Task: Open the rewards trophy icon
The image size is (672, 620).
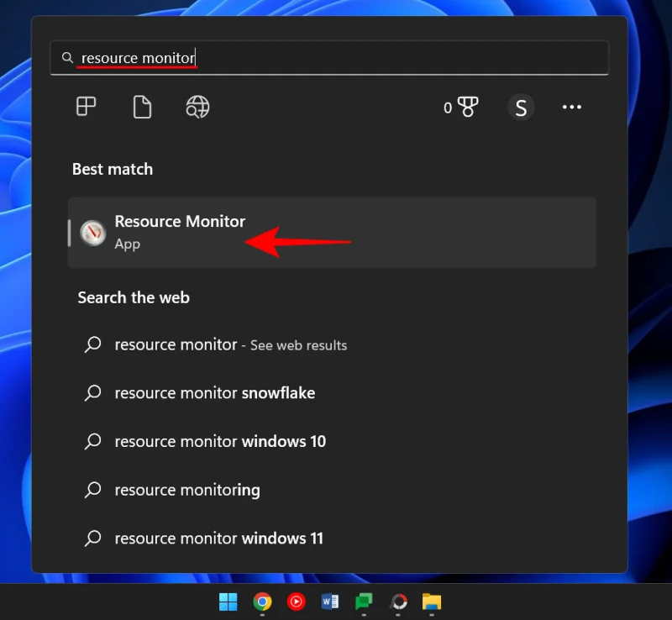Action: point(468,107)
